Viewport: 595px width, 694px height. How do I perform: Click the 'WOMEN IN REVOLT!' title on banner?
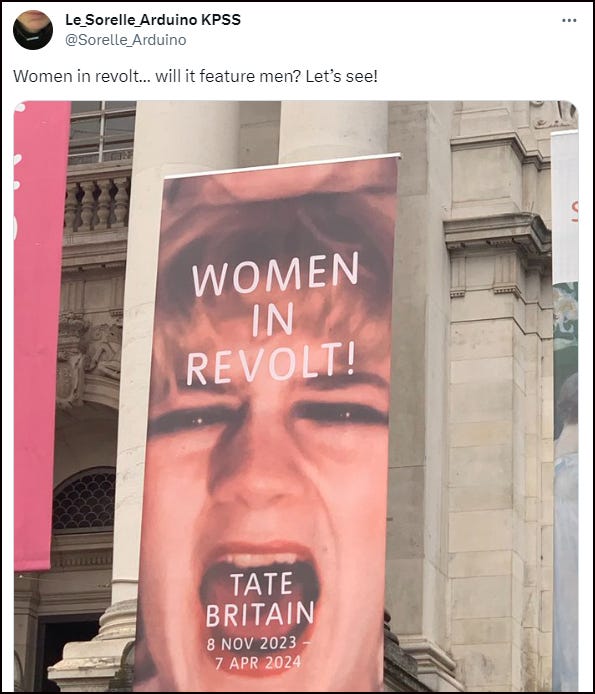[x=273, y=319]
